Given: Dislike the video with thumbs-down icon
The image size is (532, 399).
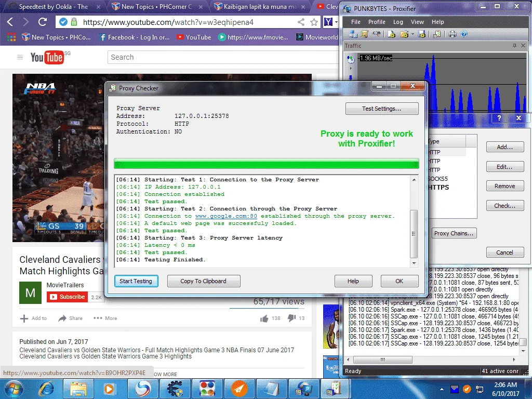Looking at the screenshot, I should pyautogui.click(x=291, y=318).
